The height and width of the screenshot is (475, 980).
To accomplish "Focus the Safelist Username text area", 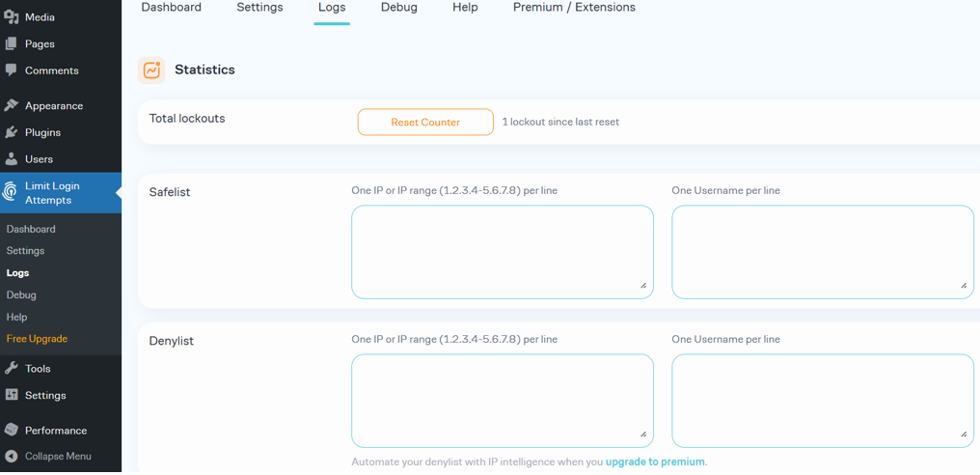I will coord(823,252).
